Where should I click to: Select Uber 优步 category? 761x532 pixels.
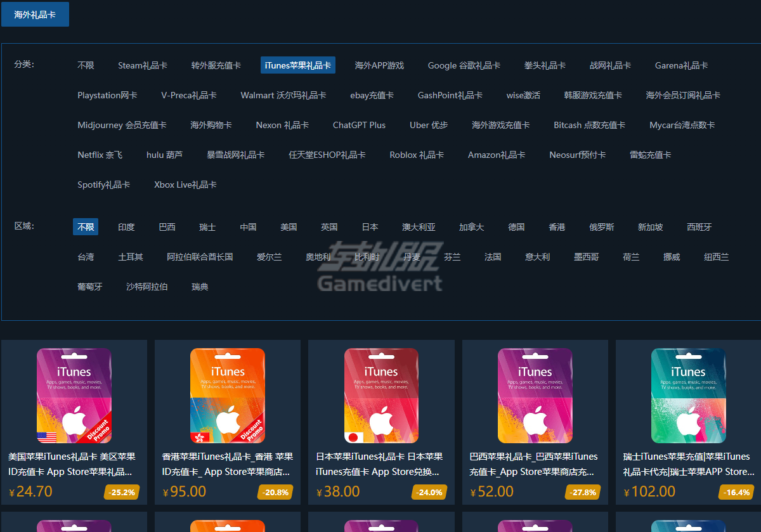tap(429, 125)
